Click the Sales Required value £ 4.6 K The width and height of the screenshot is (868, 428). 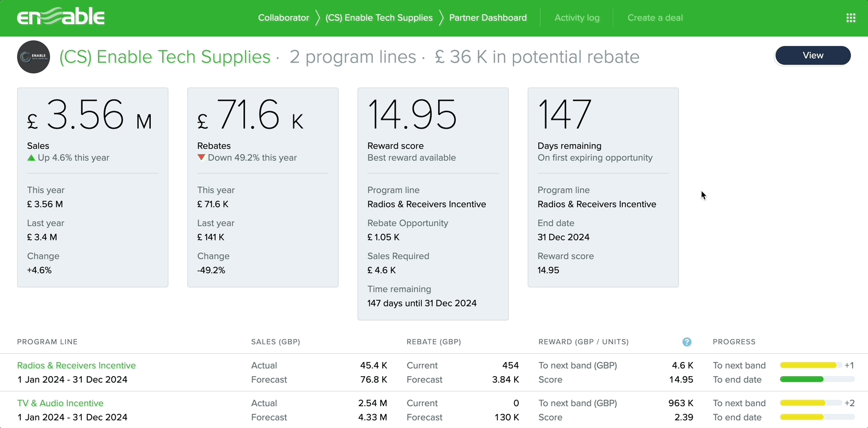382,270
